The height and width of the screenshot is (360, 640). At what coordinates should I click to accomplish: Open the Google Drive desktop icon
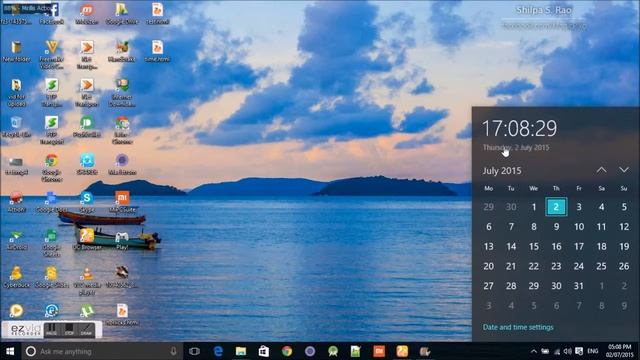[x=122, y=13]
